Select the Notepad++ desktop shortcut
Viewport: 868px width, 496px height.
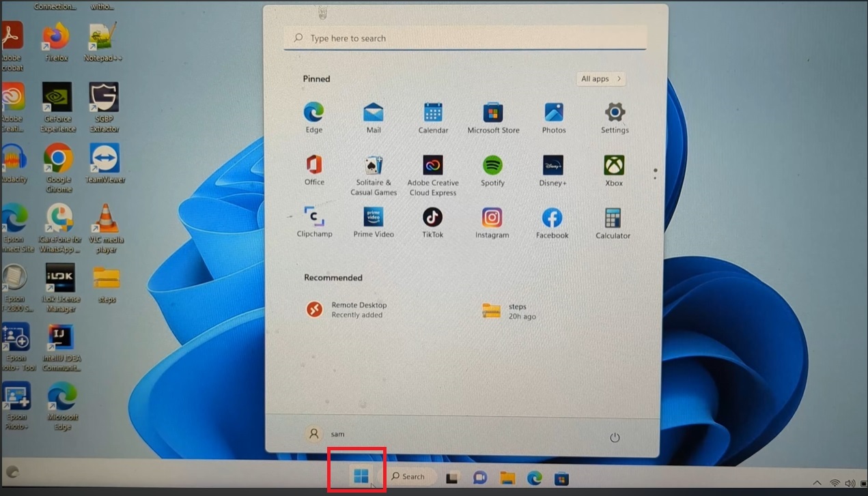click(103, 42)
